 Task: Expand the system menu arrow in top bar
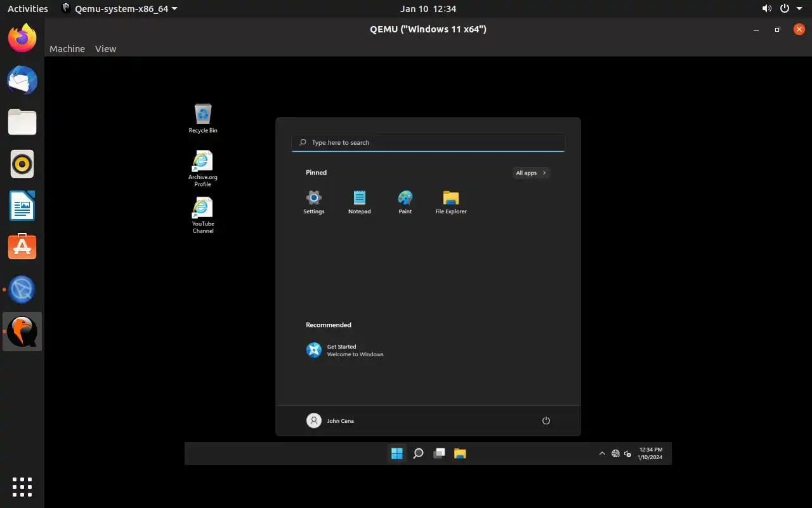[799, 9]
